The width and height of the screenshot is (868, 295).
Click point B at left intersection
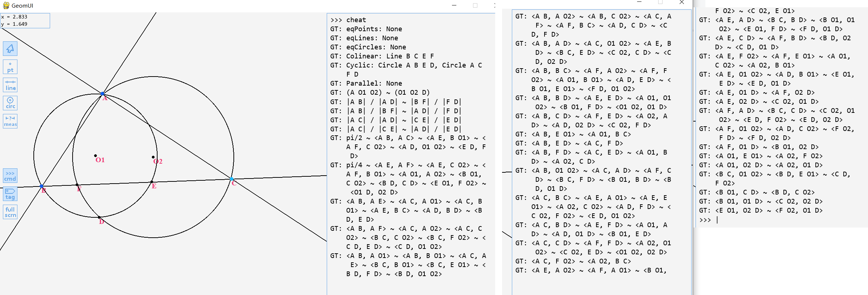[x=41, y=186]
